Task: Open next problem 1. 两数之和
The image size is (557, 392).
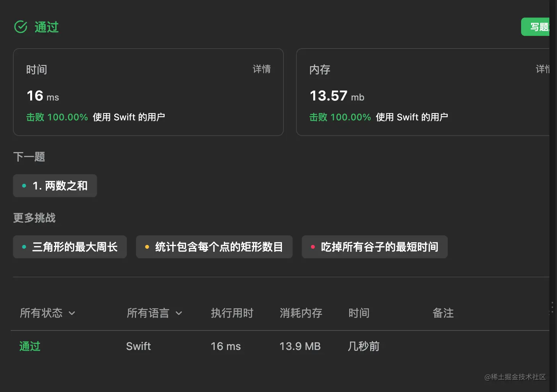Action: [x=55, y=186]
